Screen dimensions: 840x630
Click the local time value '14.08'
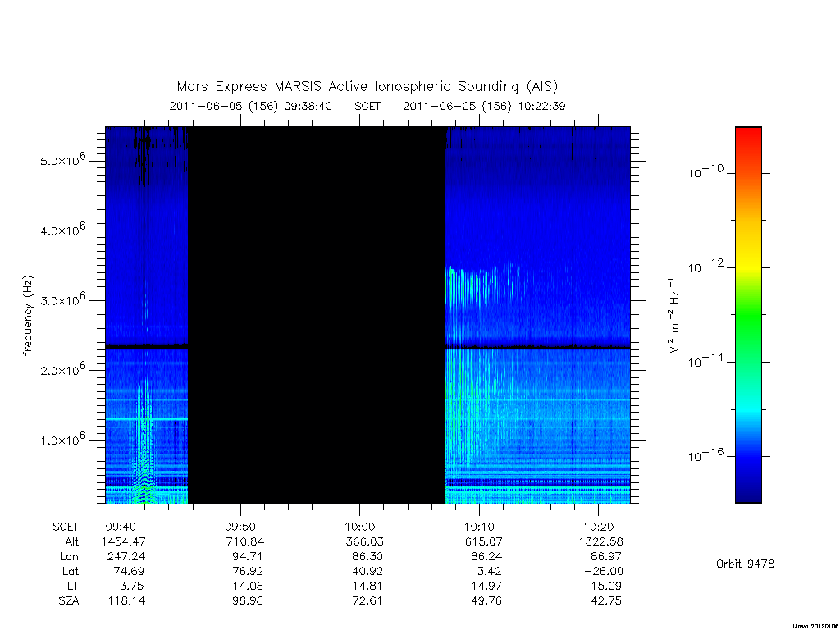[248, 586]
